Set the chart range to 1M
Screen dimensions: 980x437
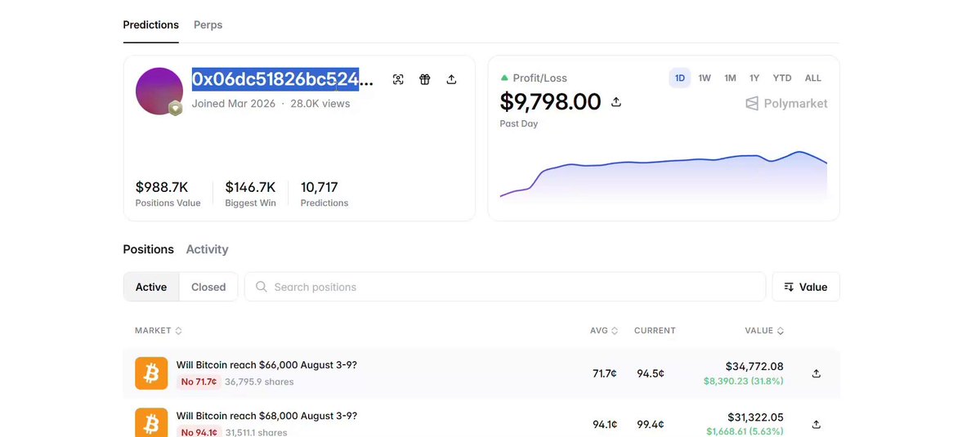click(x=730, y=78)
